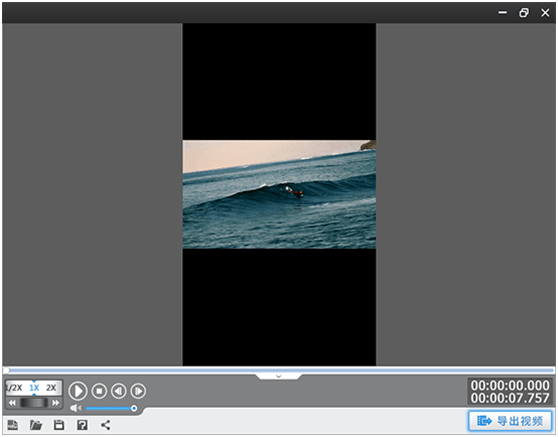Click the fast-forward double-arrow button

pos(55,402)
